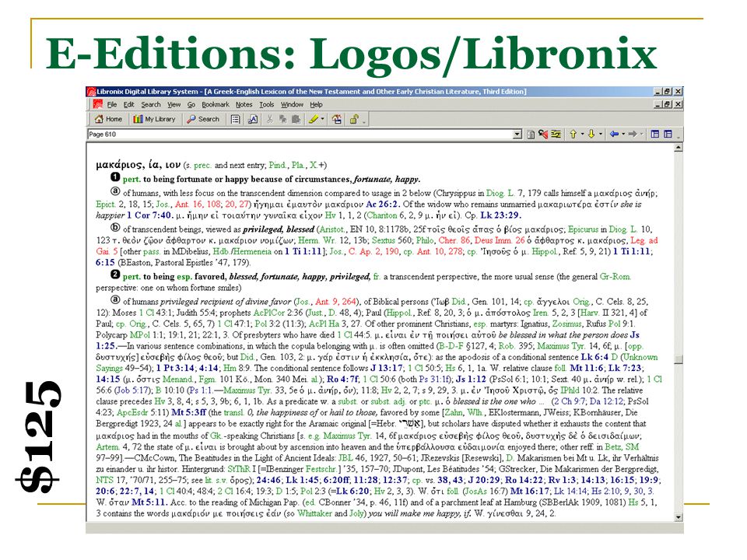Open the Notes menu
Viewport: 747px width, 560px height.
click(244, 105)
